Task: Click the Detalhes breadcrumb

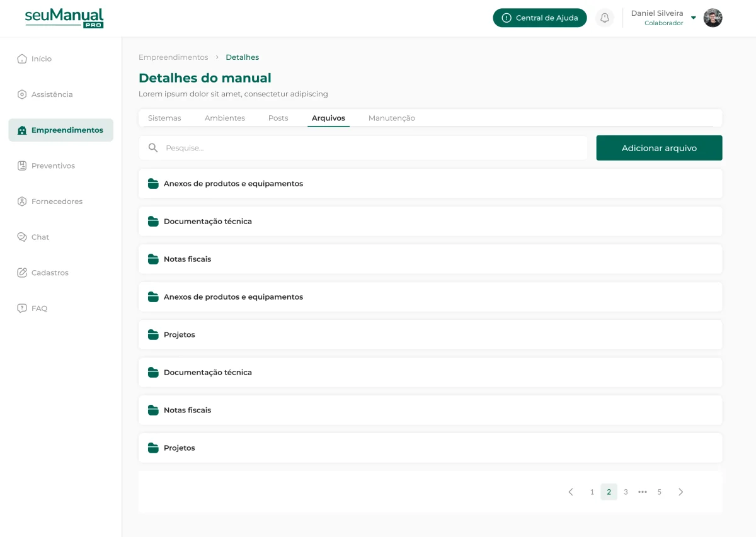Action: 243,57
